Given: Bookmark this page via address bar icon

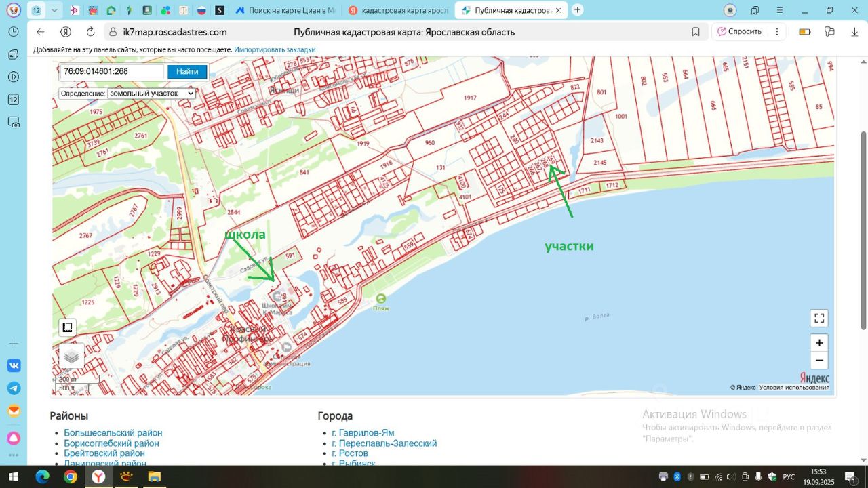Looking at the screenshot, I should (696, 32).
